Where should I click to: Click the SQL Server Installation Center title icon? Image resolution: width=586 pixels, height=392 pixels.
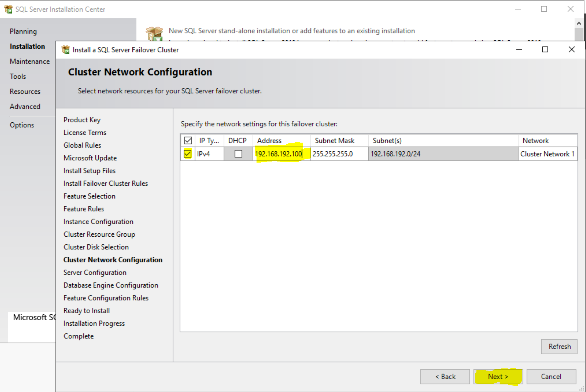coord(8,9)
